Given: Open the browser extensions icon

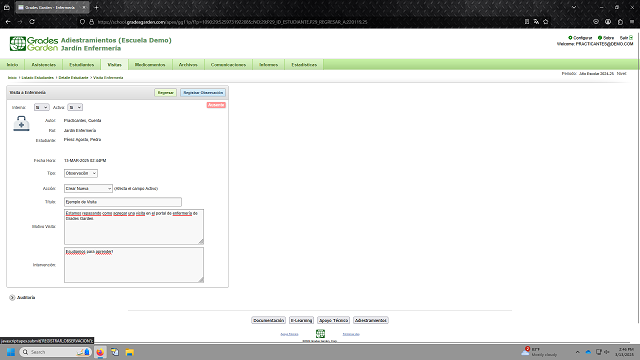Looking at the screenshot, I should [620, 22].
